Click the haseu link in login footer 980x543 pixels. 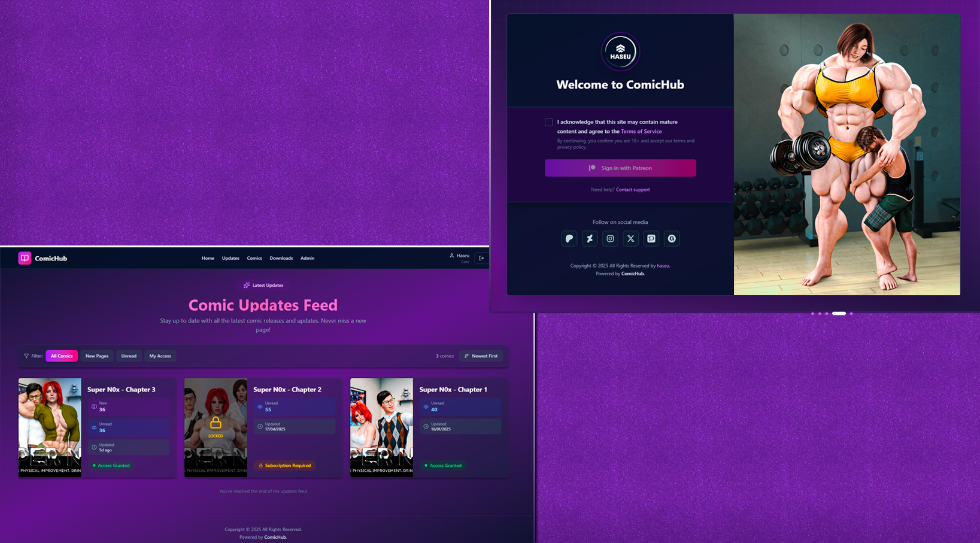[663, 266]
